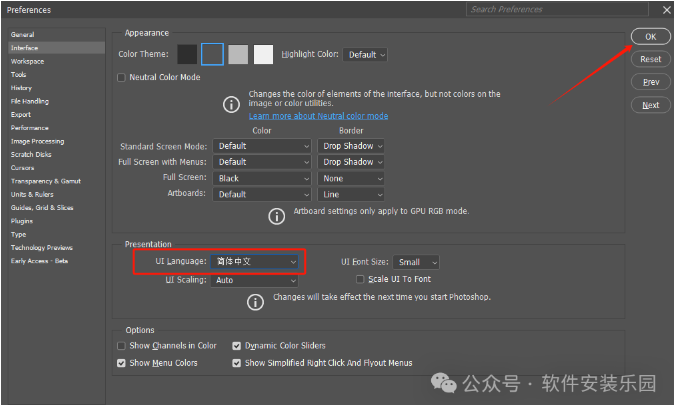Screen dimensions: 674x405
Task: Toggle the Scale UI To Font checkbox
Action: [360, 279]
